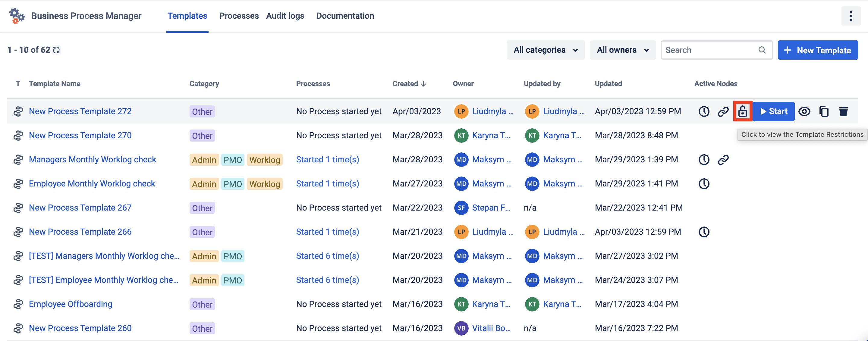Switch to the Processes tab
Screen dimensions: 868x341
pyautogui.click(x=239, y=16)
